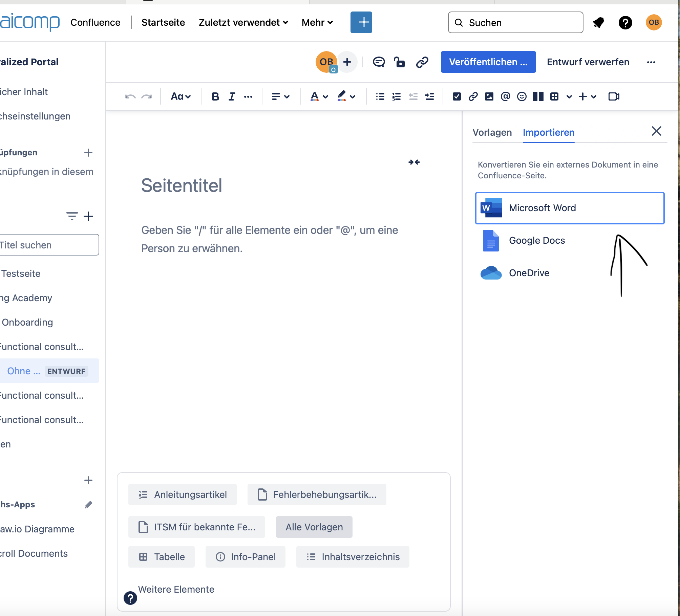Add an emoji via the smiley icon

(522, 97)
